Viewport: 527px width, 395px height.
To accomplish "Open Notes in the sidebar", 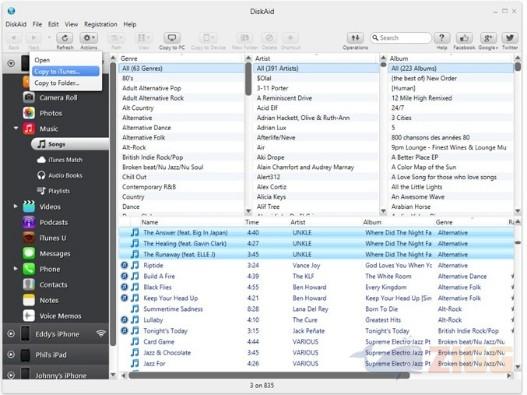I will (49, 300).
